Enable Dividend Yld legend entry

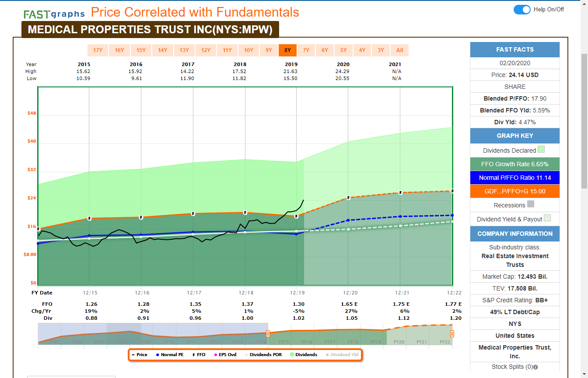[343, 355]
